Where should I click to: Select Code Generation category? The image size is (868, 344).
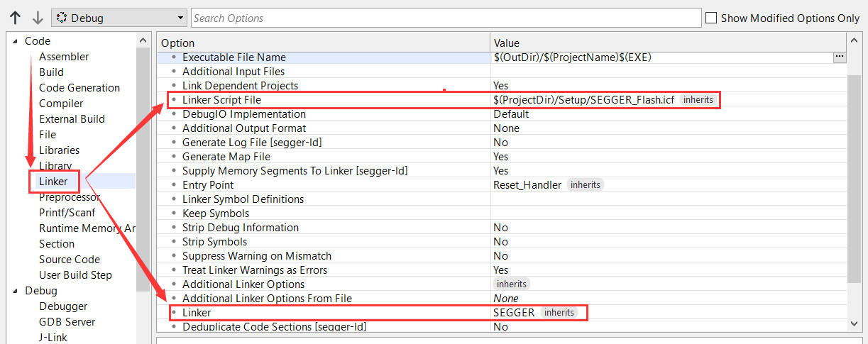coord(79,88)
